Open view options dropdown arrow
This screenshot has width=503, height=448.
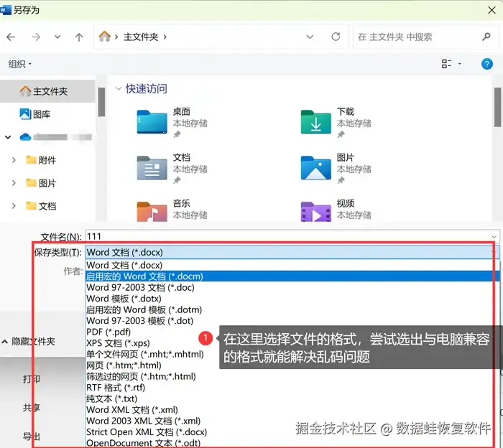coord(459,64)
